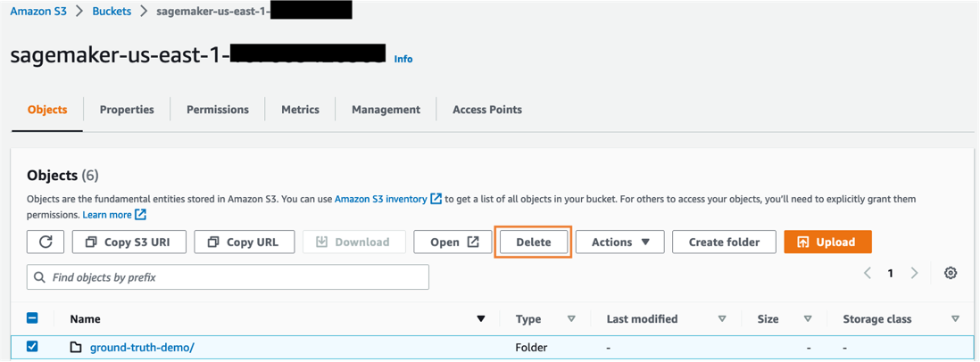The image size is (980, 362).
Task: Open the Actions dropdown menu
Action: click(x=620, y=243)
